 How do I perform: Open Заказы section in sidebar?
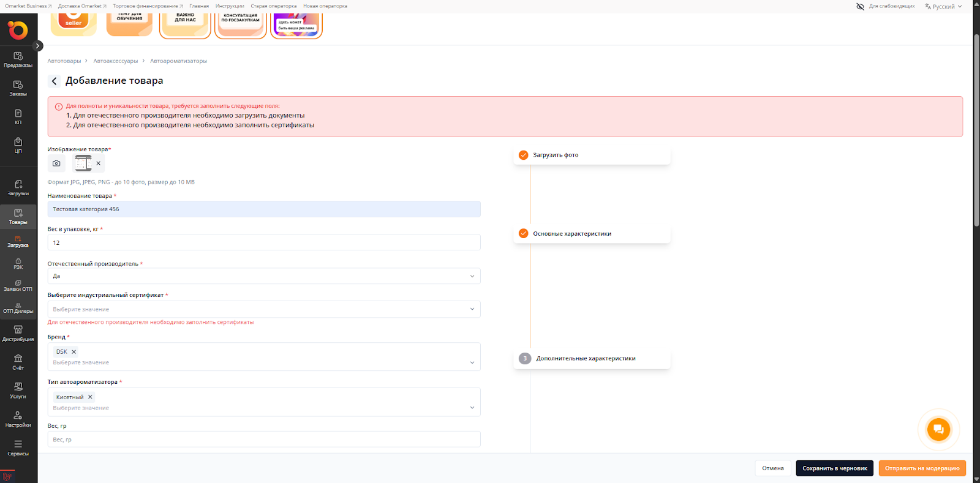[18, 88]
